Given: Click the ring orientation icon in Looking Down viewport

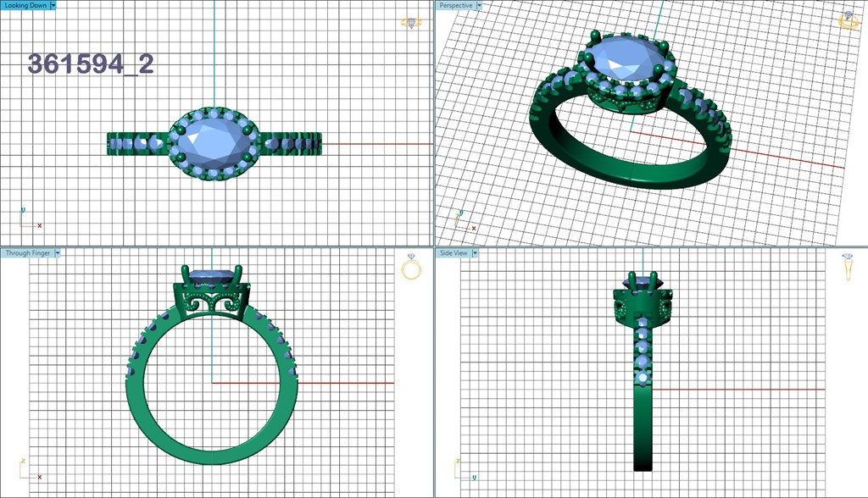Looking at the screenshot, I should (x=411, y=23).
